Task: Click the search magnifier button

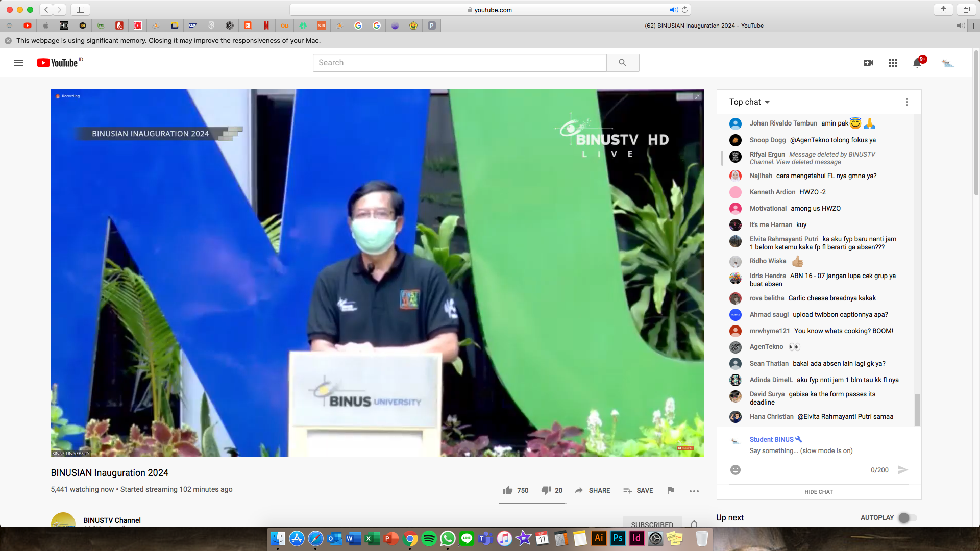Action: tap(622, 63)
